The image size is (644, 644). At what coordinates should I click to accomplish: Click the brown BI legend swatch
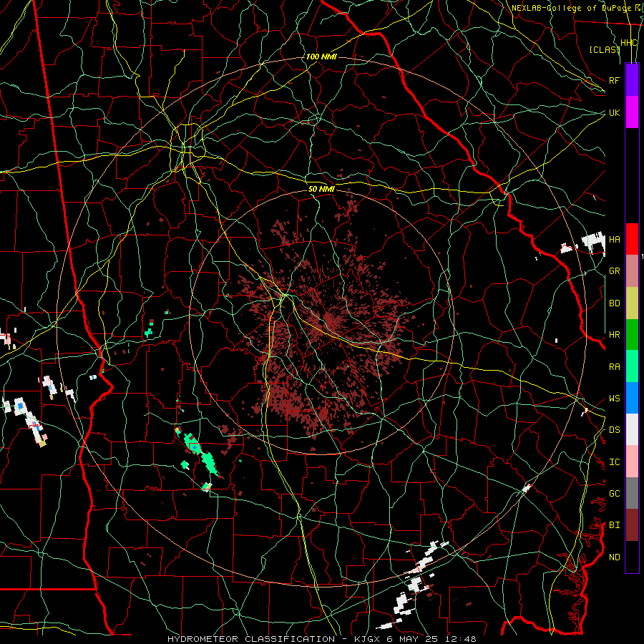632,525
